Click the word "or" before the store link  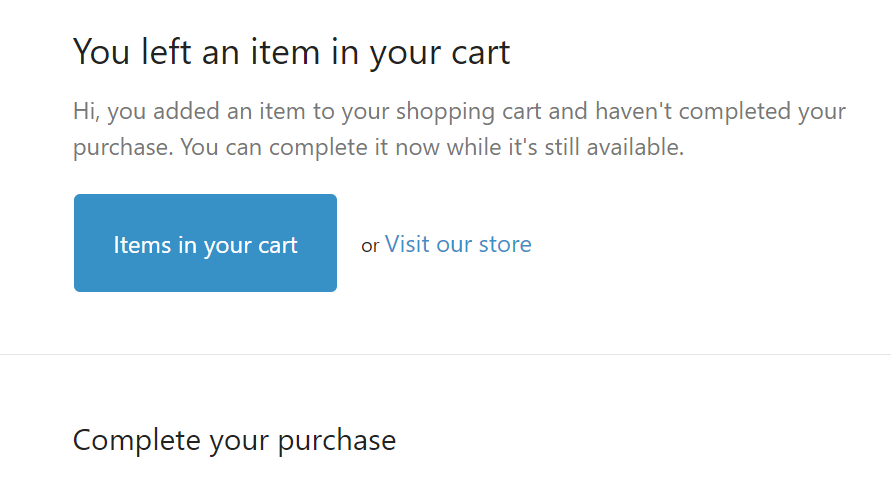[x=370, y=246]
